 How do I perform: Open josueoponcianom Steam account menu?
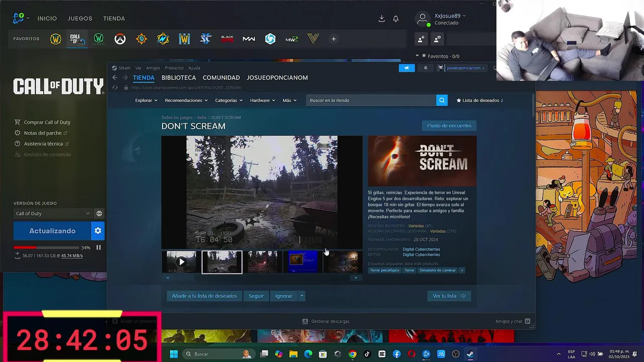465,68
